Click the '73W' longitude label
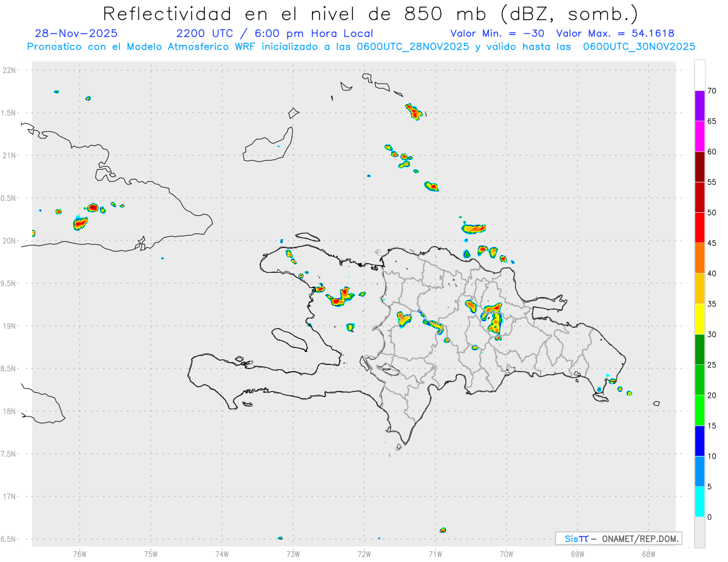This screenshot has width=728, height=562. (x=293, y=554)
